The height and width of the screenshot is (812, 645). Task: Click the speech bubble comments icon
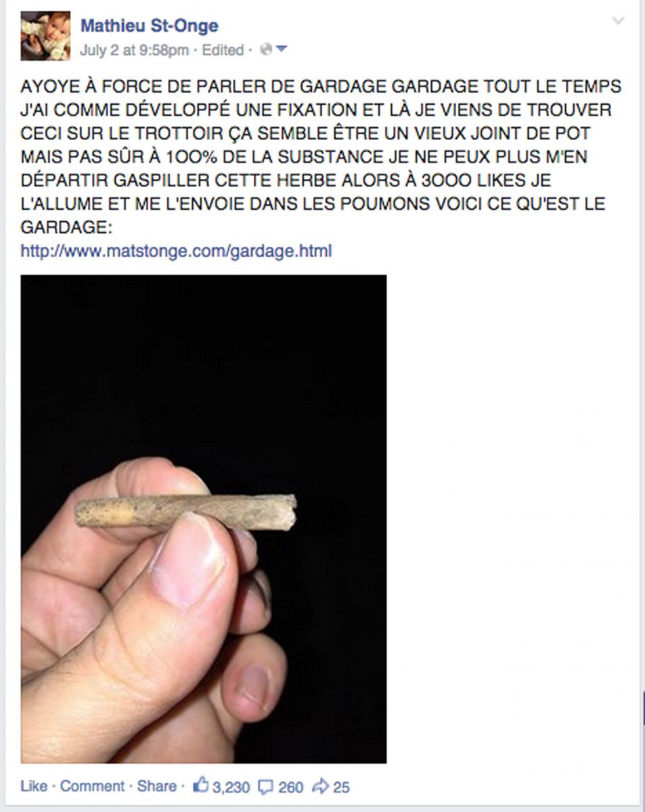pyautogui.click(x=267, y=787)
